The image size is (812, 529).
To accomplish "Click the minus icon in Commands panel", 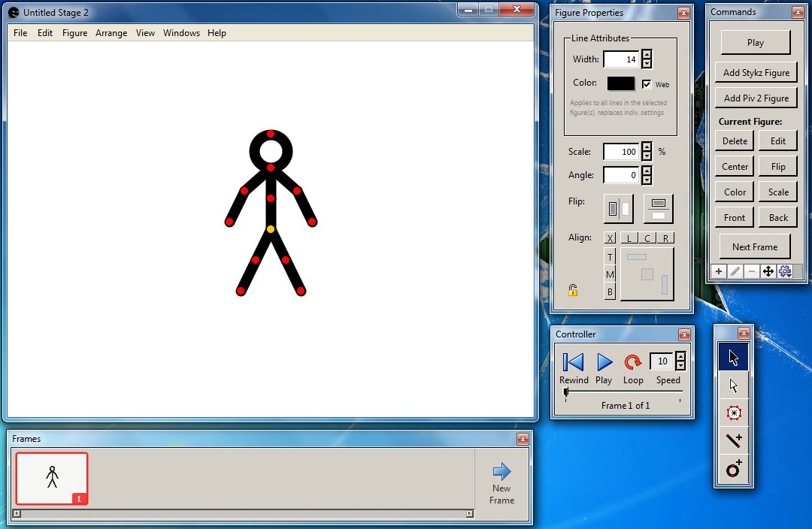I will [751, 271].
